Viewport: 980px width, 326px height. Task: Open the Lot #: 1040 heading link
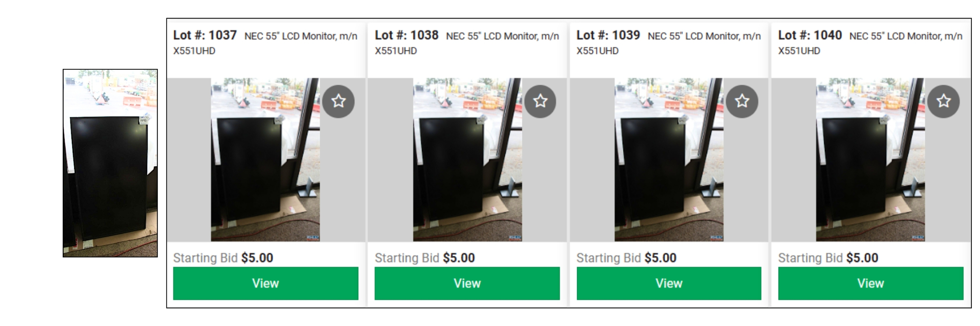click(810, 35)
